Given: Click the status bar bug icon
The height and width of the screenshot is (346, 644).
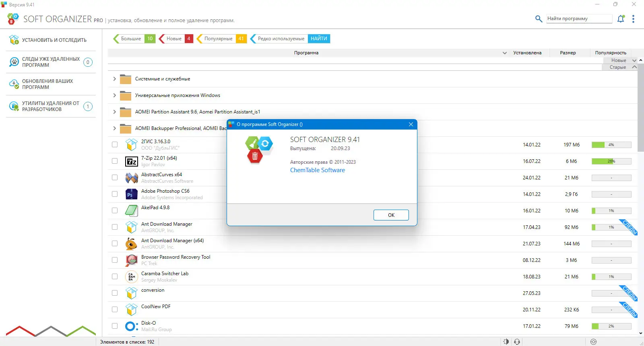Looking at the screenshot, I should (506, 342).
